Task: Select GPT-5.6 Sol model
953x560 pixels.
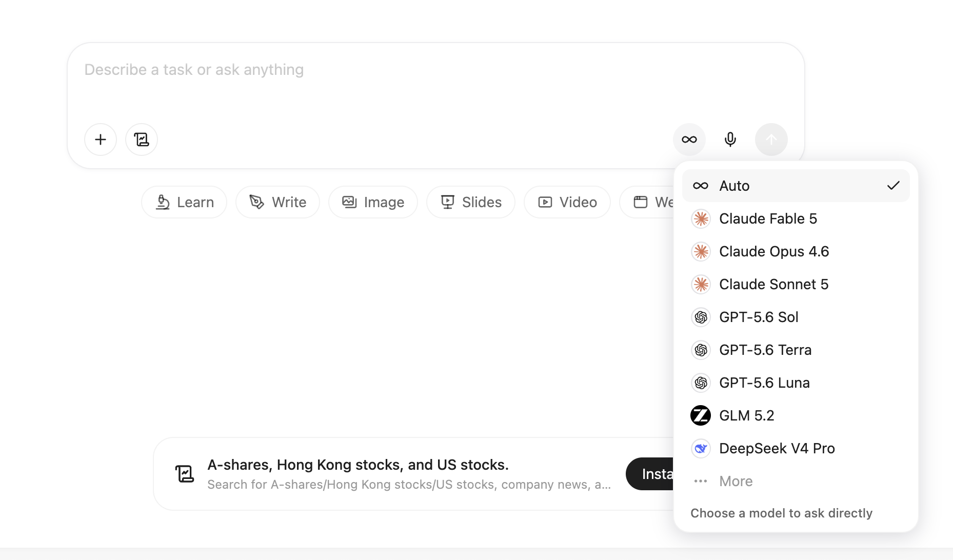Action: pyautogui.click(x=796, y=317)
